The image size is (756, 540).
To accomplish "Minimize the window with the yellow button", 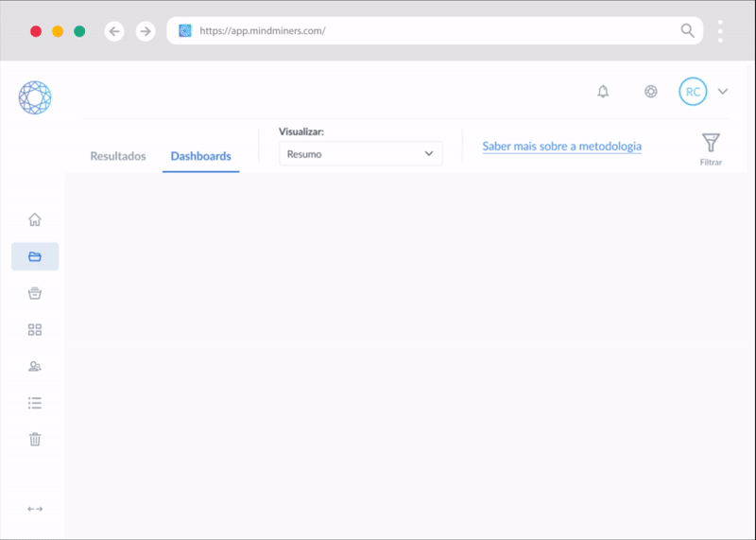I will click(x=58, y=31).
